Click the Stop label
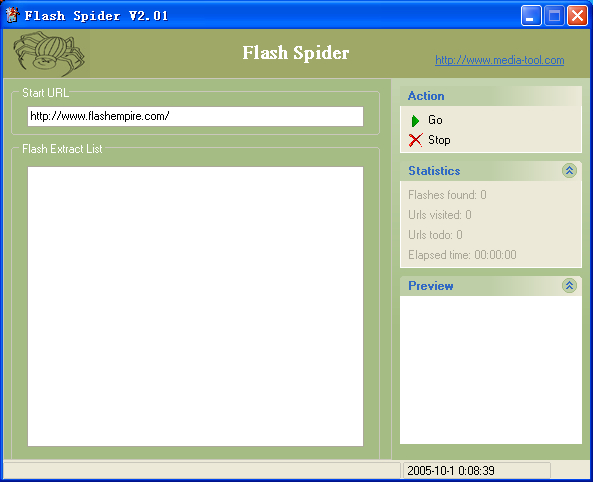The height and width of the screenshot is (482, 593). (439, 140)
